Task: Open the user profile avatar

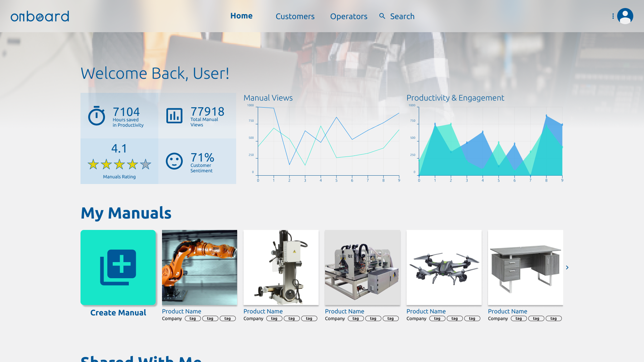Action: pyautogui.click(x=625, y=16)
